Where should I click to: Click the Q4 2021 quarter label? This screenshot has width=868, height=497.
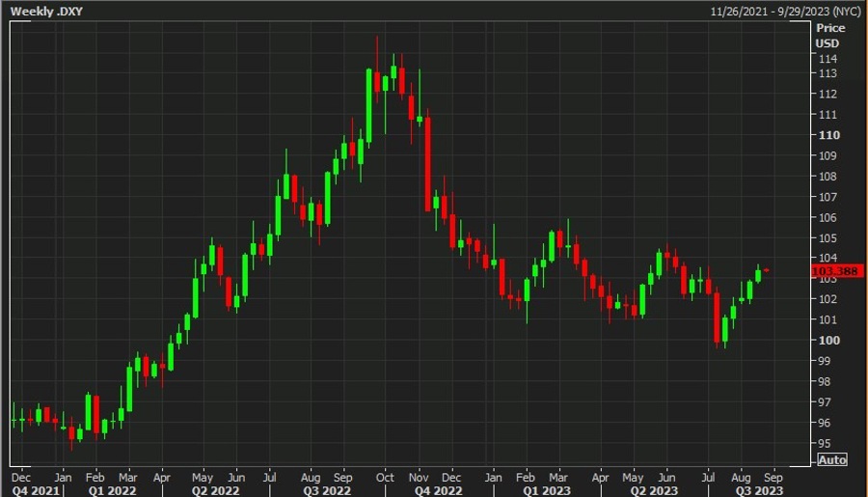click(36, 491)
